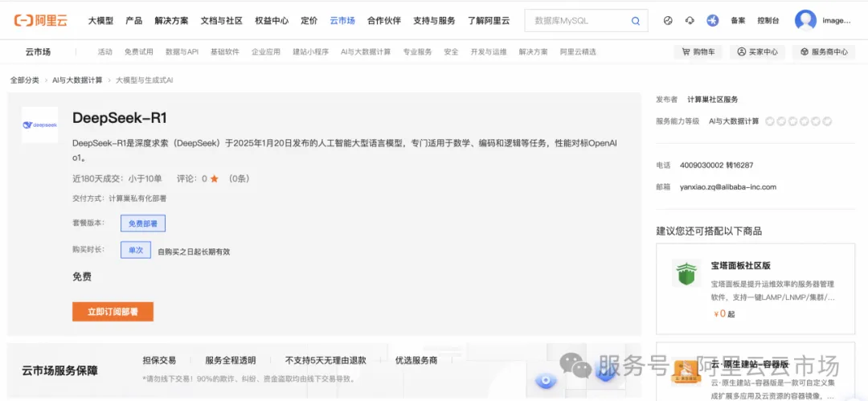This screenshot has height=401, width=868.
Task: Click the DeepSeek product logo
Action: coord(40,125)
